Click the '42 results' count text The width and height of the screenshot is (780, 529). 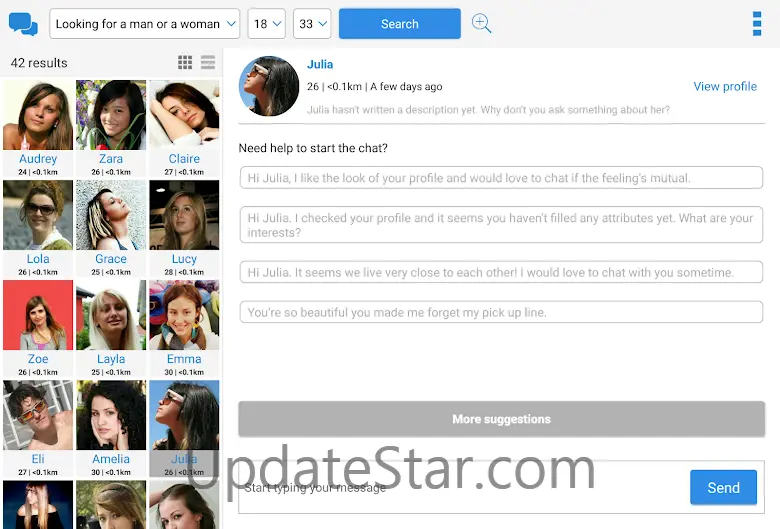pyautogui.click(x=39, y=63)
